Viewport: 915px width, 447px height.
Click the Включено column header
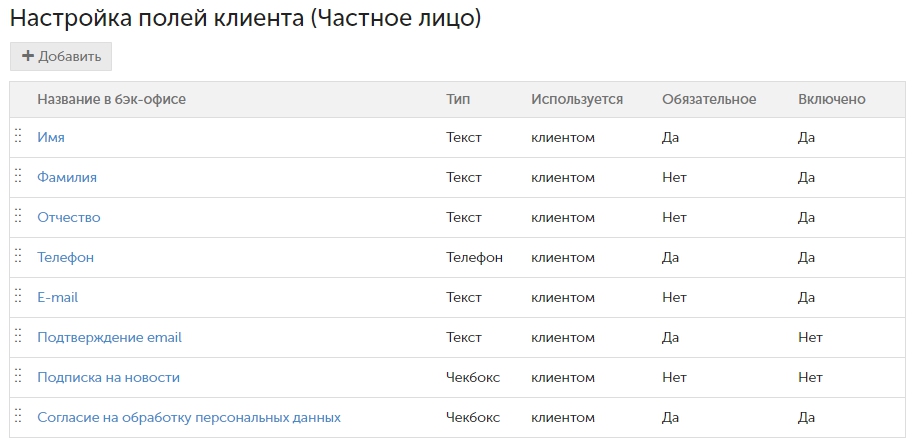[x=832, y=99]
